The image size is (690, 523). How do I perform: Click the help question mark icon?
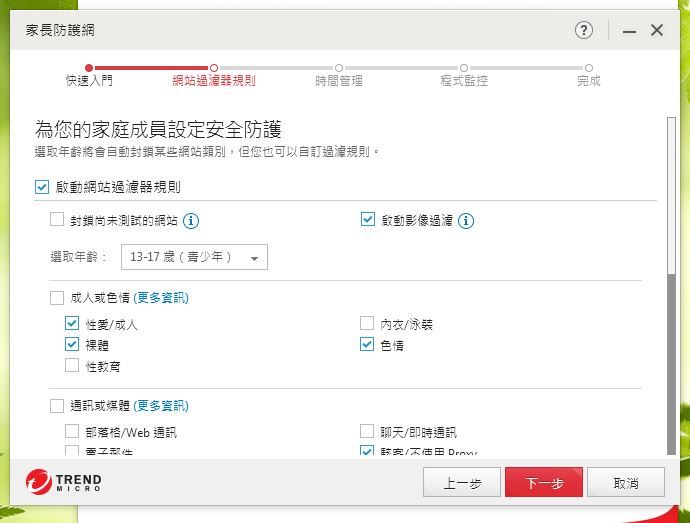[x=584, y=30]
